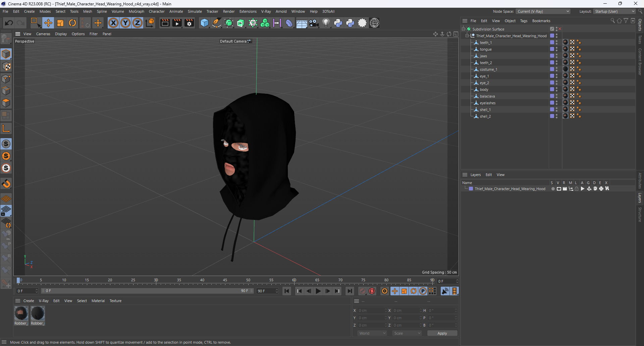The height and width of the screenshot is (346, 644).
Task: Enable Points mode in left sidebar
Action: (6, 79)
